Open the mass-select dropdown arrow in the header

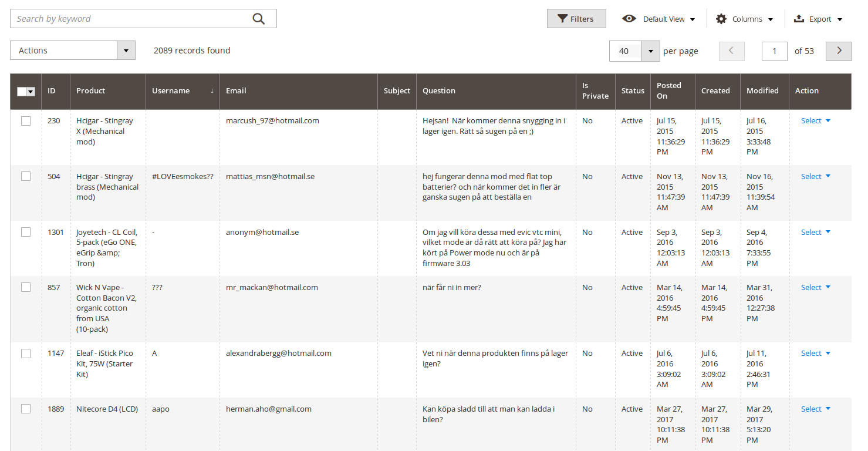pyautogui.click(x=31, y=91)
